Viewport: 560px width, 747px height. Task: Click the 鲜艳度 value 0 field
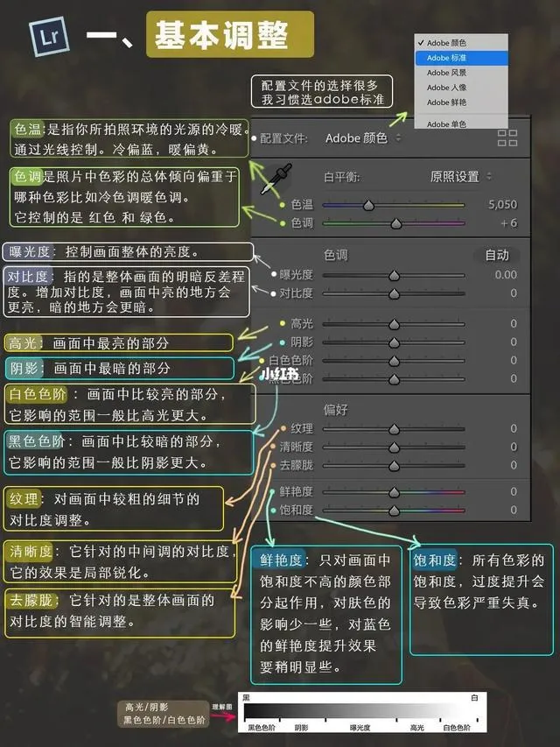pos(514,491)
